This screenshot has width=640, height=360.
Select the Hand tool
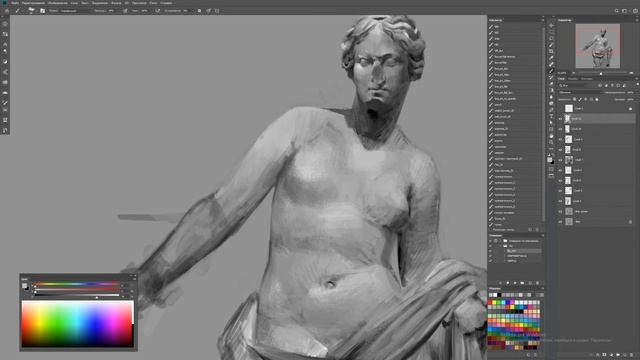[551, 136]
